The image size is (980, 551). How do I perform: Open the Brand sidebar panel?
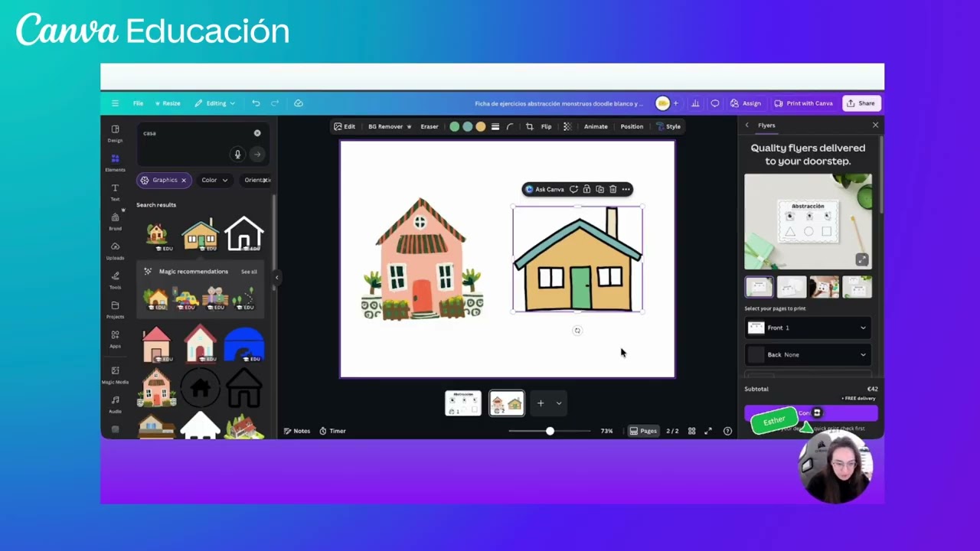(115, 221)
